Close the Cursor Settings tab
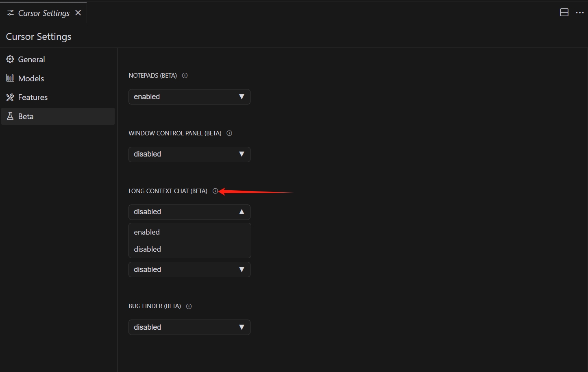This screenshot has width=588, height=372. point(78,13)
